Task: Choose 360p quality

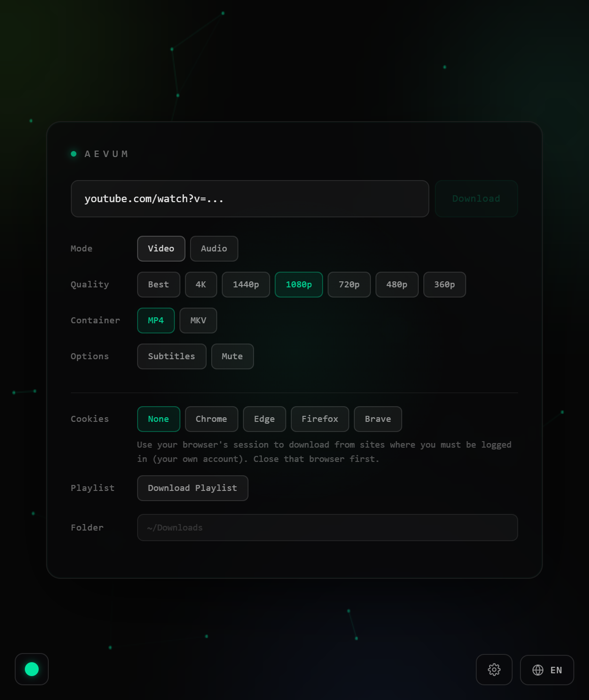Action: point(445,285)
